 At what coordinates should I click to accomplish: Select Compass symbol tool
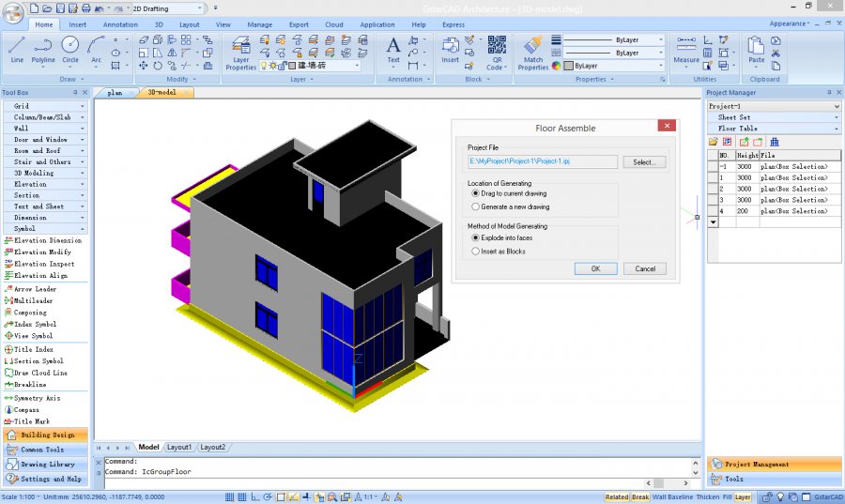[22, 410]
